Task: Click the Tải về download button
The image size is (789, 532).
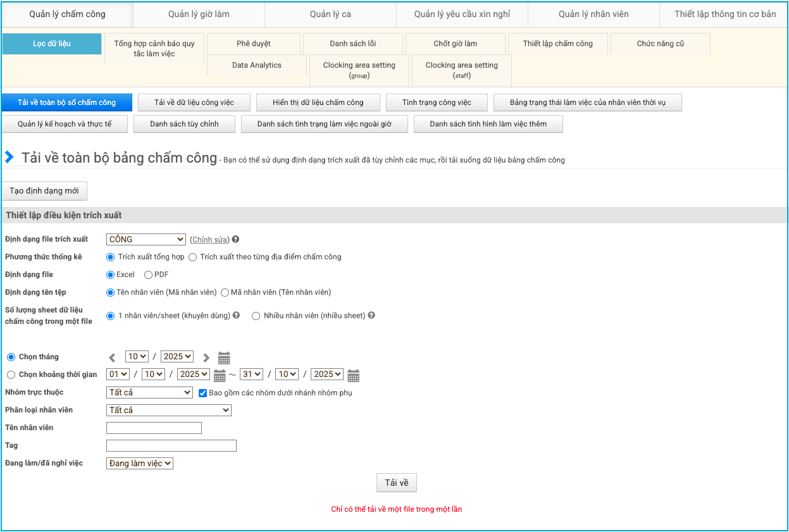Action: (x=396, y=483)
